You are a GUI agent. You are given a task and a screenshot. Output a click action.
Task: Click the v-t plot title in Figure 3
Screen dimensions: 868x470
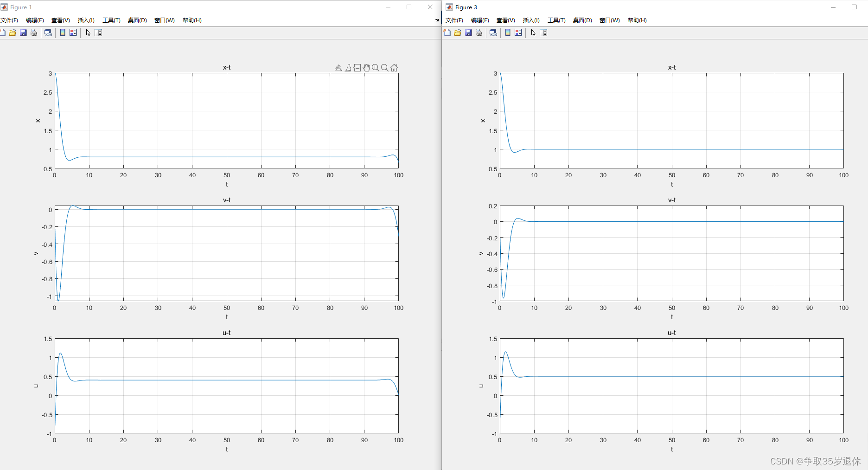pyautogui.click(x=672, y=200)
